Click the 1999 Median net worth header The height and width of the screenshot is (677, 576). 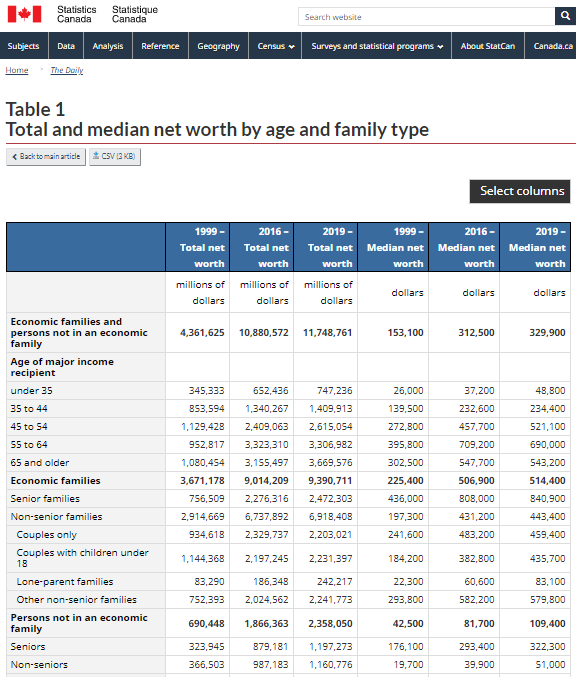point(393,247)
